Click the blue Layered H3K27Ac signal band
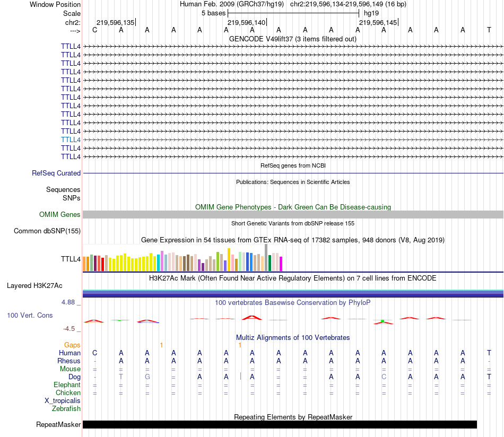The height and width of the screenshot is (437, 504). click(x=293, y=293)
